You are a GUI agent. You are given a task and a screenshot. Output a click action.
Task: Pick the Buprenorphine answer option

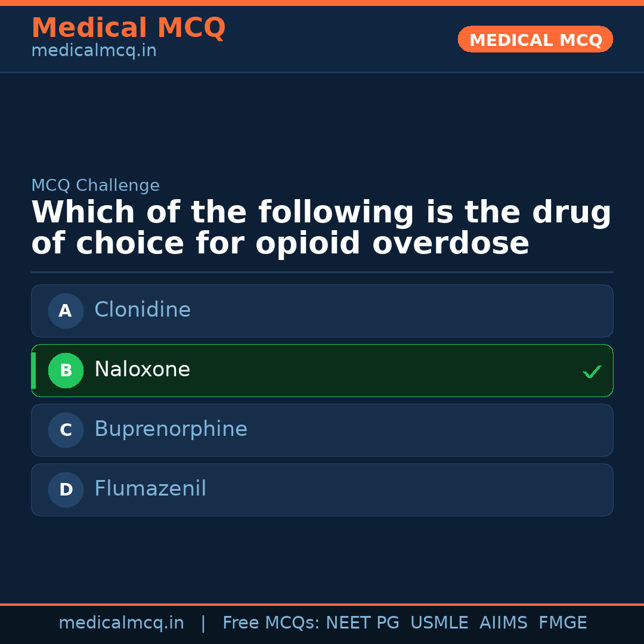pyautogui.click(x=322, y=430)
